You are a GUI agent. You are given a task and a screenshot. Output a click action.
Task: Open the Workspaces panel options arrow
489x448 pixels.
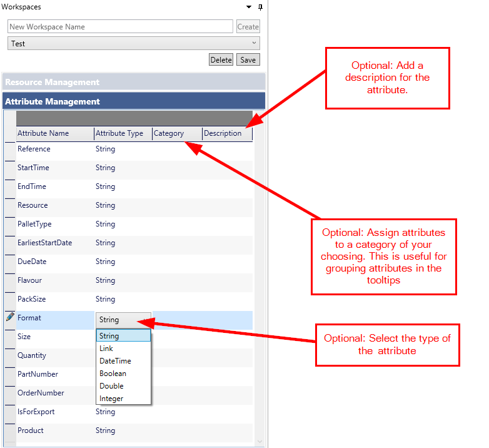pyautogui.click(x=250, y=7)
